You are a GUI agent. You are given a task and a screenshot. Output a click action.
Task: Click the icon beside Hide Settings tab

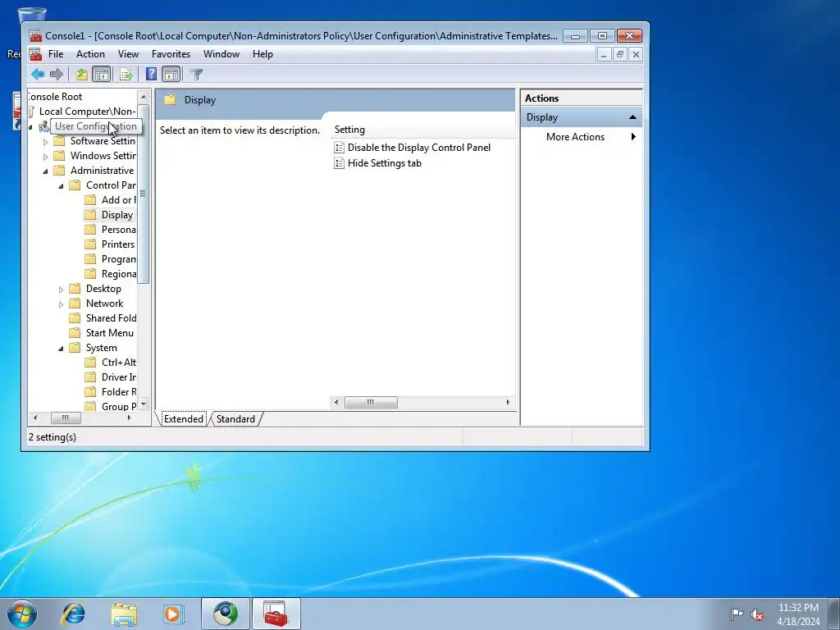tap(339, 163)
